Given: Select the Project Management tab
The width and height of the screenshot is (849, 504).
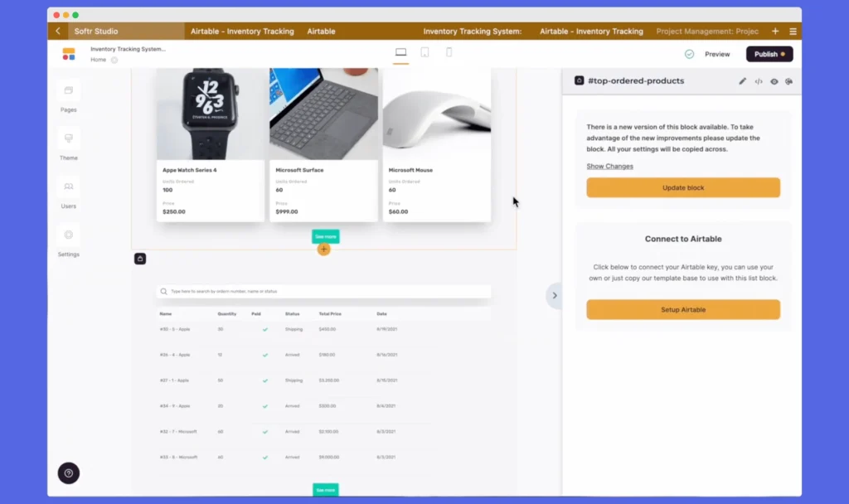Looking at the screenshot, I should click(x=706, y=31).
